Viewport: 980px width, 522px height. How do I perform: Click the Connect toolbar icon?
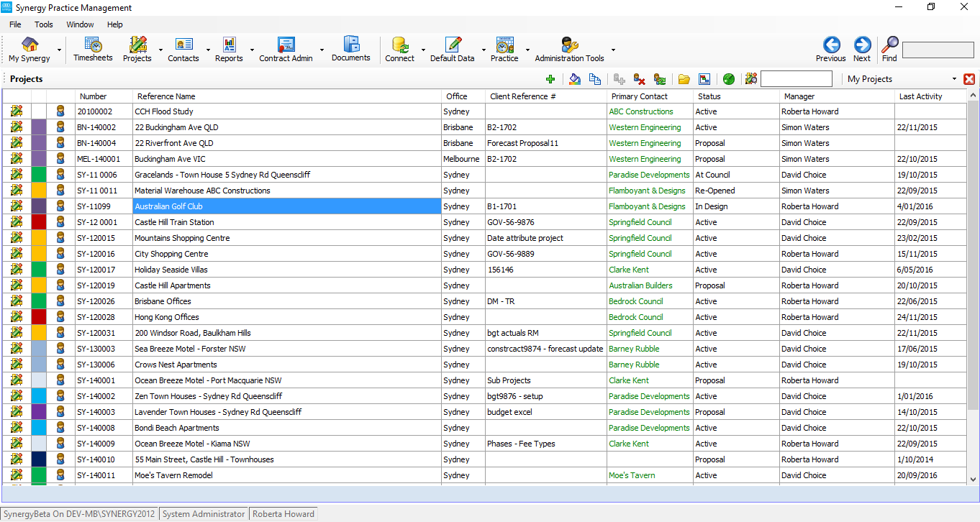point(399,49)
